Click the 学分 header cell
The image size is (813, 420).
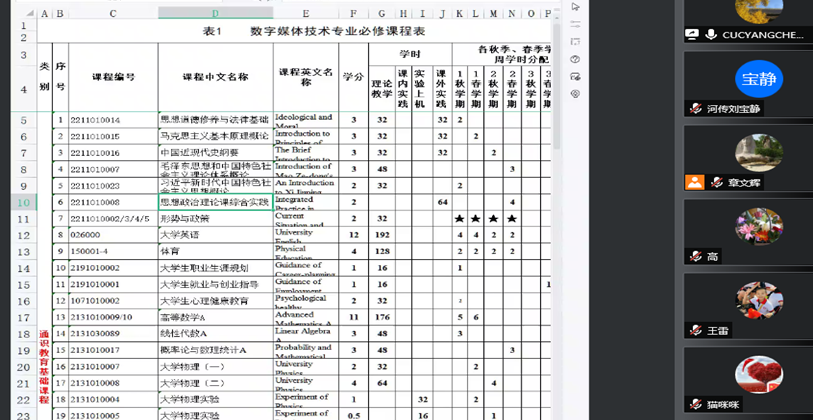(x=354, y=77)
